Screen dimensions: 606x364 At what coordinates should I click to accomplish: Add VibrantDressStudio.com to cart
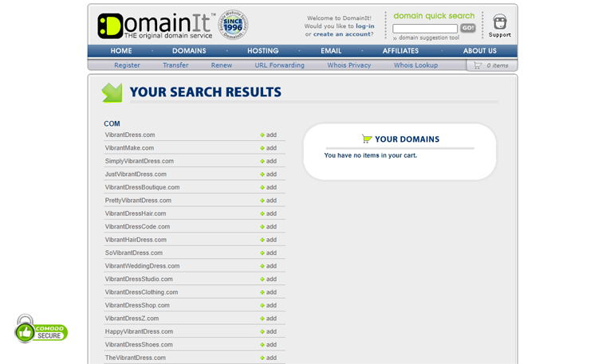tap(268, 279)
